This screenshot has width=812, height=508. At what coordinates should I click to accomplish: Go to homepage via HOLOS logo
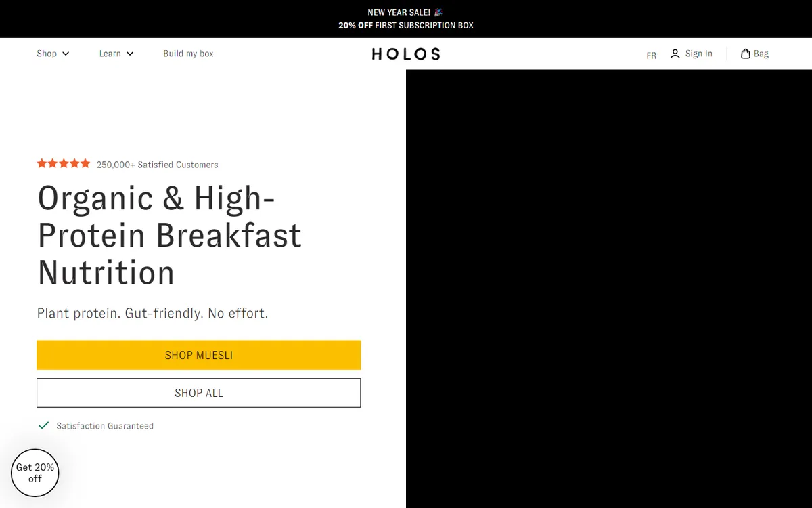[x=406, y=54]
